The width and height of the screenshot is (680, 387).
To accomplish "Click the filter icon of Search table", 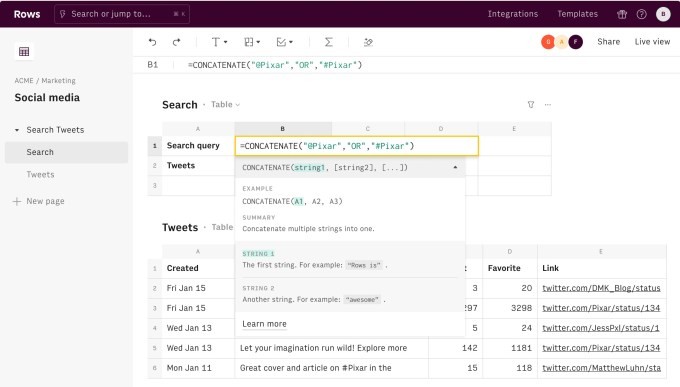I will [x=531, y=105].
